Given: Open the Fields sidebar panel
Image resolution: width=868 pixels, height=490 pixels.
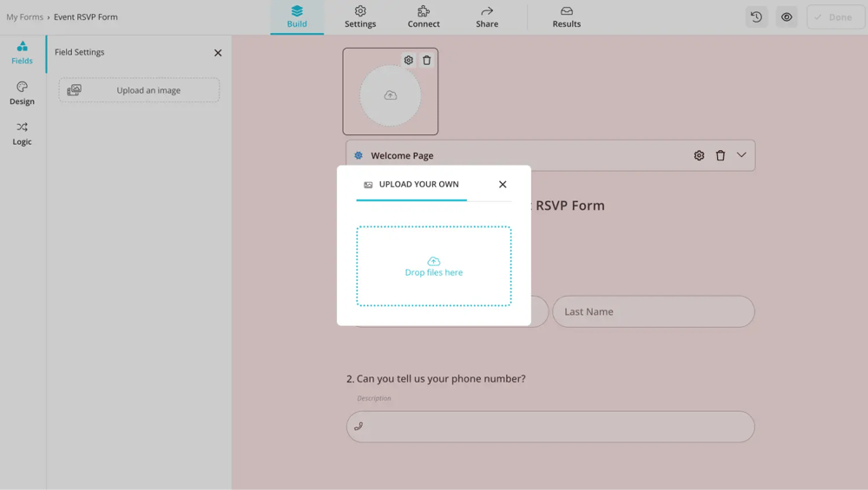Looking at the screenshot, I should (22, 53).
